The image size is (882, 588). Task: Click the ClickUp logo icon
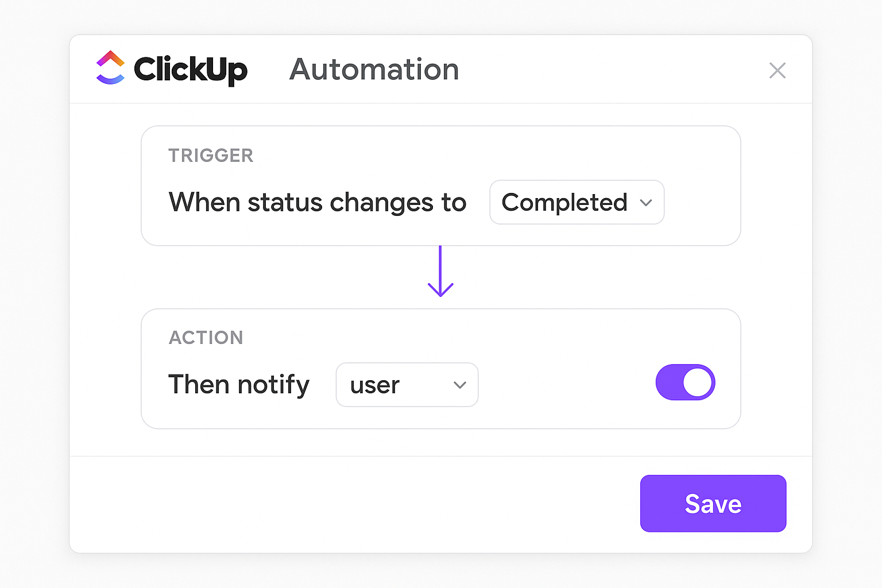tap(110, 68)
